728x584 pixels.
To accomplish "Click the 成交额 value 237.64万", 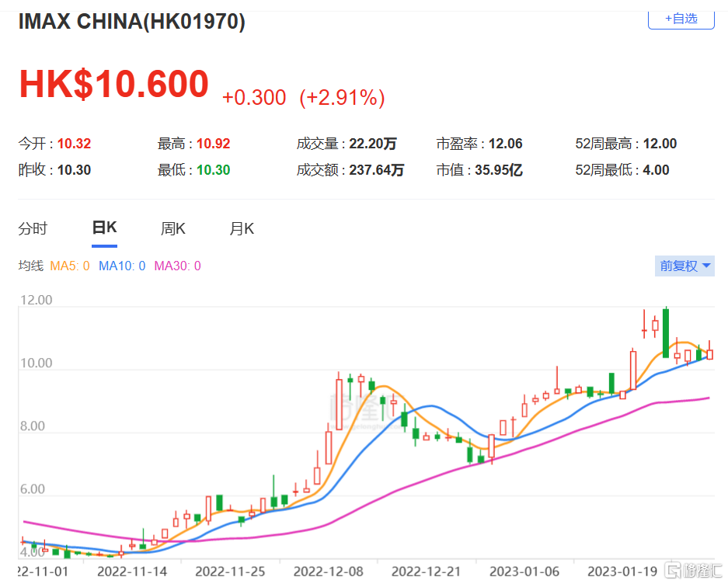I will click(x=377, y=170).
